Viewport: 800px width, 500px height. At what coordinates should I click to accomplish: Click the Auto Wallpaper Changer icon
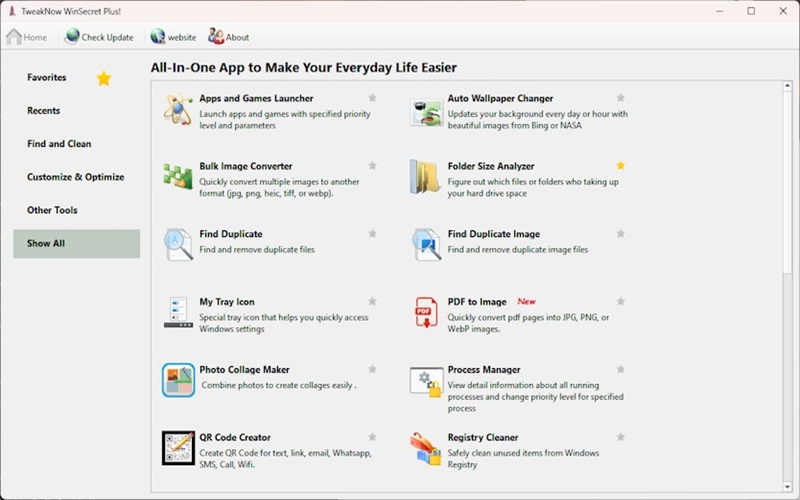point(426,112)
